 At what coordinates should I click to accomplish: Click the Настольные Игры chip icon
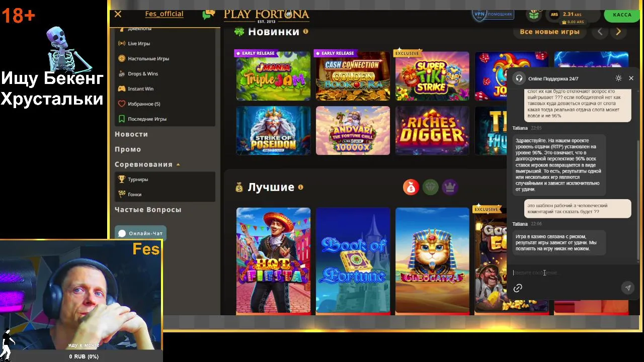(x=121, y=58)
